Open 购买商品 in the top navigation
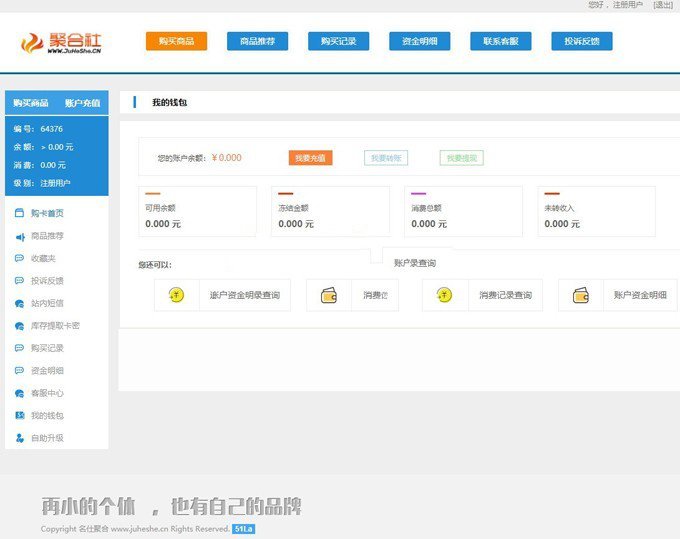 176,41
